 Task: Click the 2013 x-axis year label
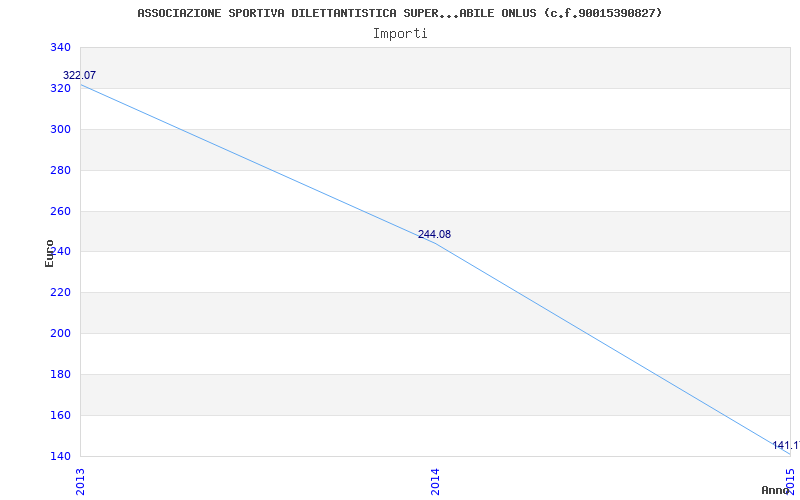coord(80,482)
